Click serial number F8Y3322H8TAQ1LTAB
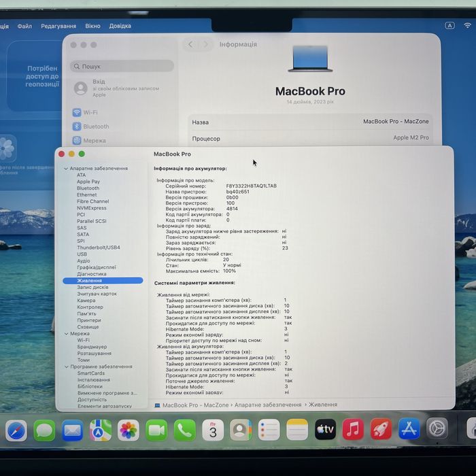 point(252,186)
